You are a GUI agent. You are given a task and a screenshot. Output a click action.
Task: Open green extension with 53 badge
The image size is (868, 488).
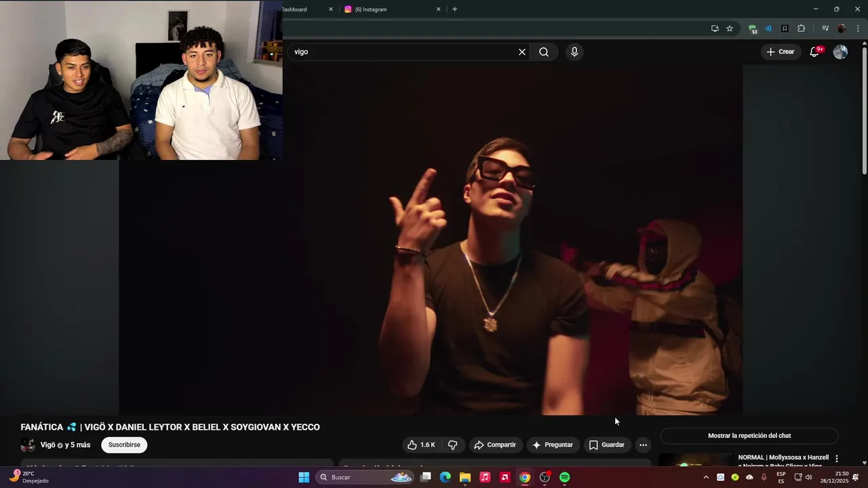[x=753, y=28]
